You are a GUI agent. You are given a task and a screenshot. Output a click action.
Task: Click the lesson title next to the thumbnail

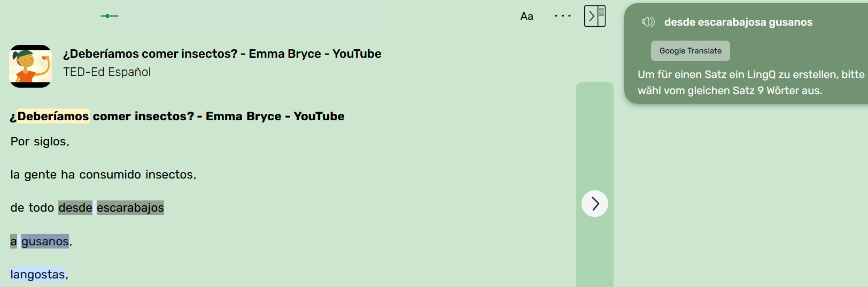222,54
